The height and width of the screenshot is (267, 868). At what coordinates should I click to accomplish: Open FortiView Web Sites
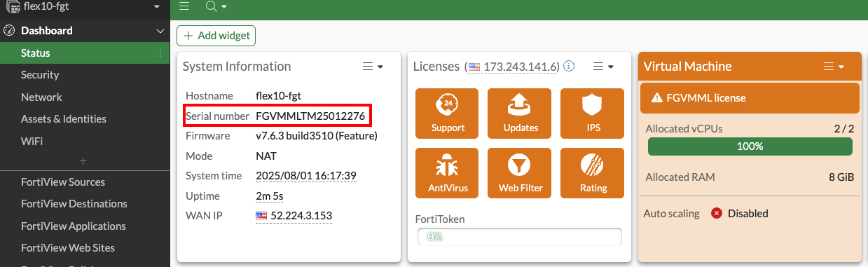click(85, 248)
